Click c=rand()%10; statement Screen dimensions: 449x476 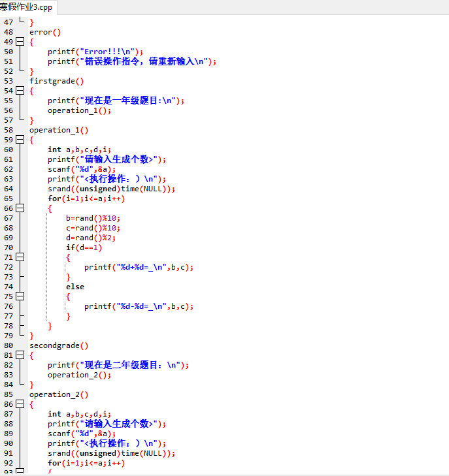93,228
